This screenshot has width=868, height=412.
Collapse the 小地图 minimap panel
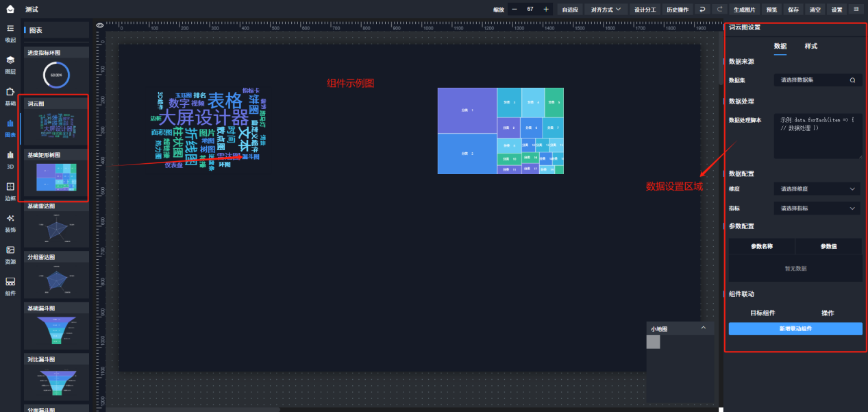703,328
